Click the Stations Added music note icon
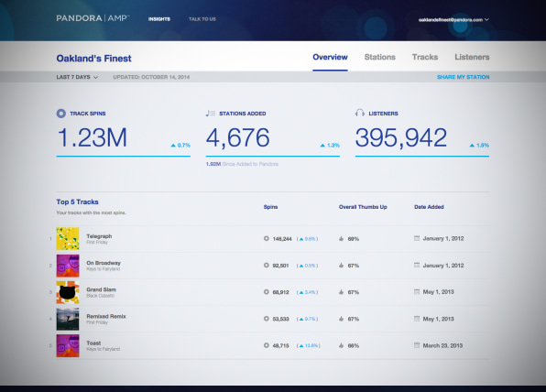Viewport: 546px width, 392px height. [211, 114]
